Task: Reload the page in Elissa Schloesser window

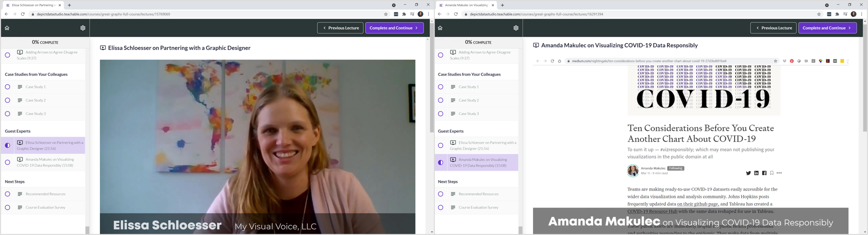Action: 23,14
